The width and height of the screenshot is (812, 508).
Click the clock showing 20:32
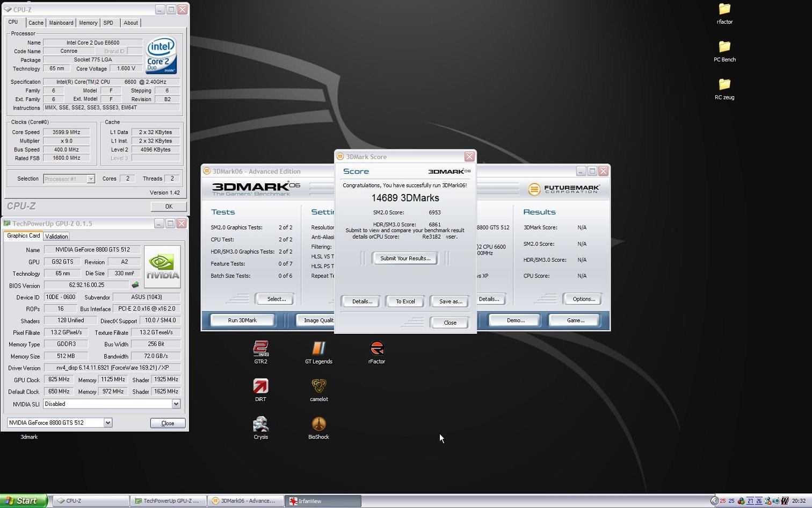(x=799, y=501)
